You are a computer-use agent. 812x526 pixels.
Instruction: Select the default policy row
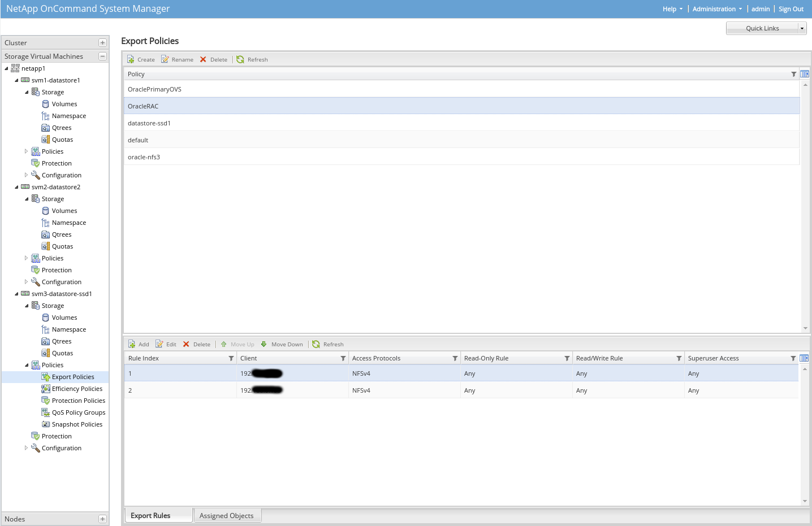click(x=461, y=140)
